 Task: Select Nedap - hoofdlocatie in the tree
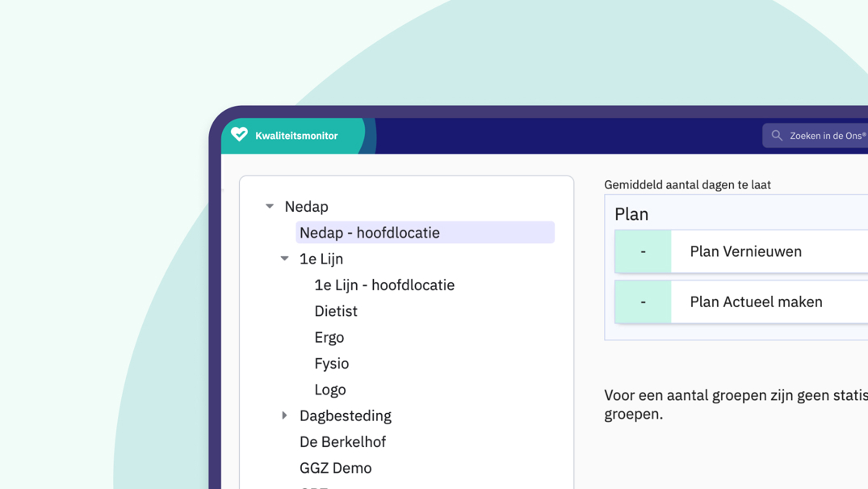pyautogui.click(x=369, y=232)
